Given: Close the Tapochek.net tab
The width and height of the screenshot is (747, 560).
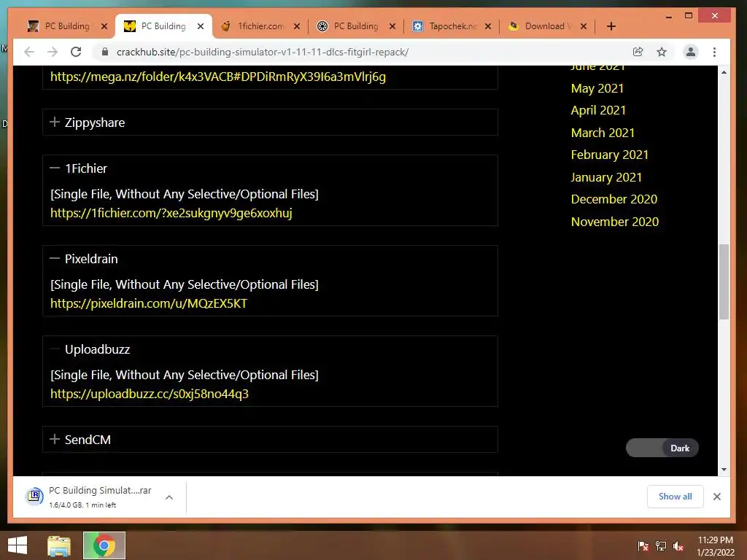Looking at the screenshot, I should click(488, 26).
